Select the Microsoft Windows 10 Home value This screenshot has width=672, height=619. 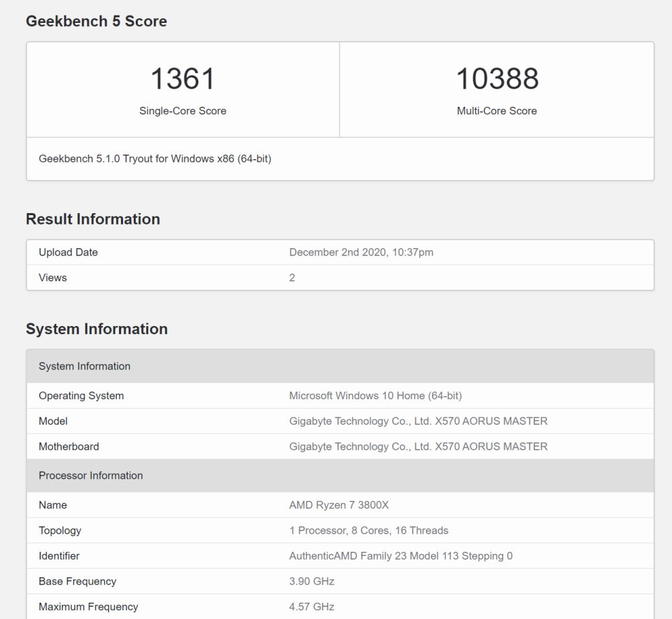tap(376, 395)
